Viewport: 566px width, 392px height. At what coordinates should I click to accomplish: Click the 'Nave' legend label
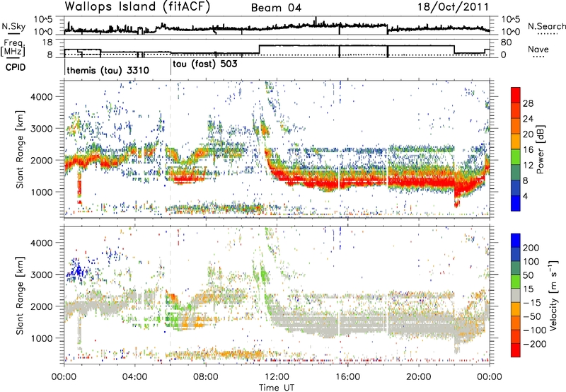[538, 49]
